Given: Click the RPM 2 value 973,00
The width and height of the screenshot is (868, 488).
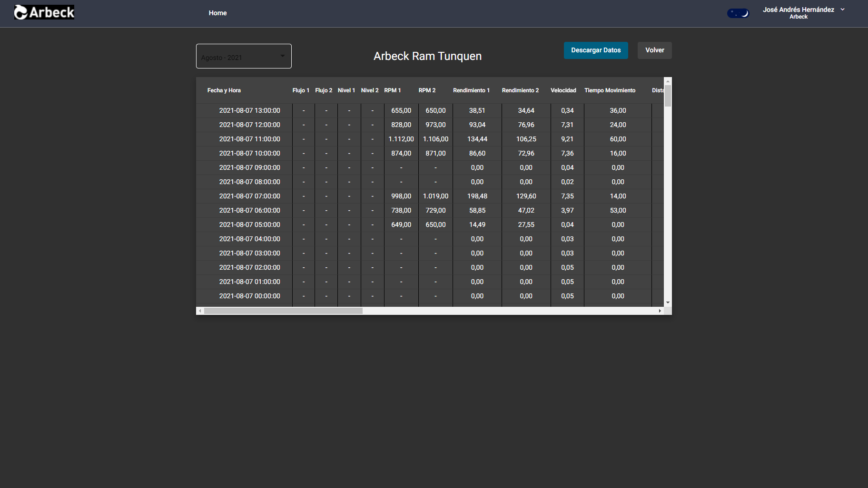Looking at the screenshot, I should (435, 125).
